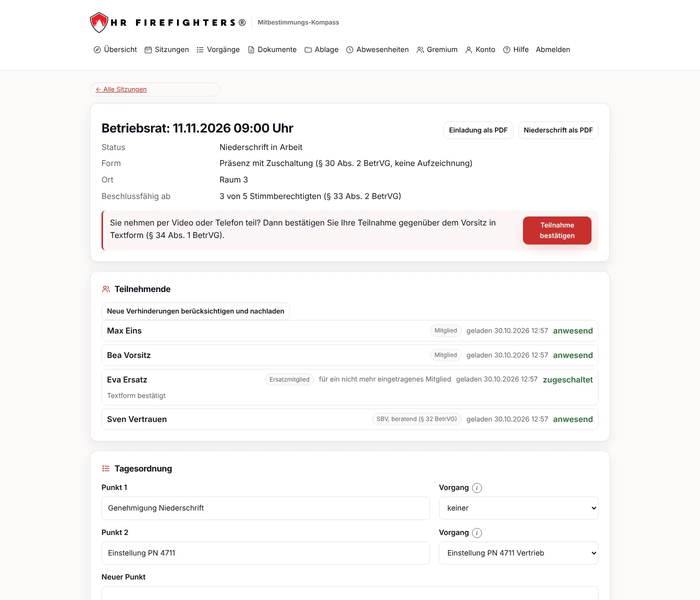Click the red people icon beside Teilnehmende
Screen dimensions: 700x600
point(106,289)
